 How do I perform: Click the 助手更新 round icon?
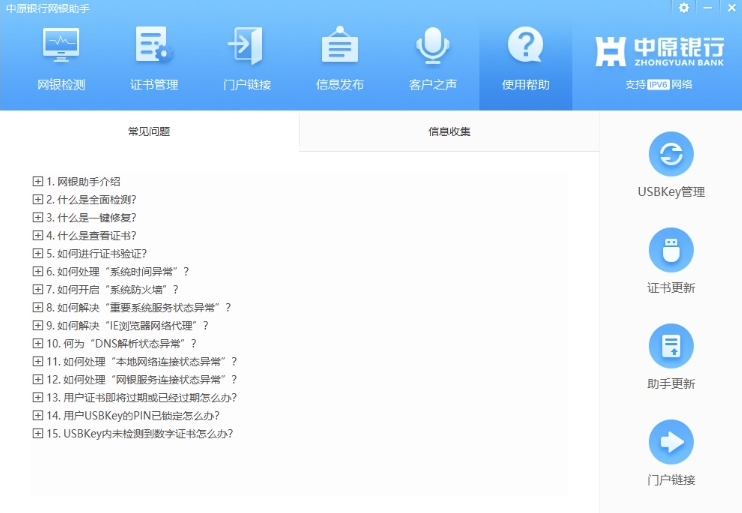(x=671, y=346)
